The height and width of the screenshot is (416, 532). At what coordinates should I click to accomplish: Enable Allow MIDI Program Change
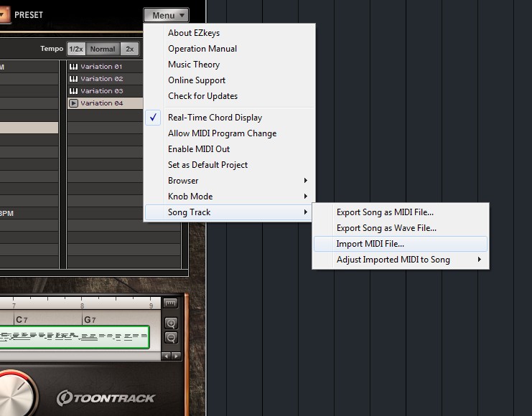coord(229,133)
